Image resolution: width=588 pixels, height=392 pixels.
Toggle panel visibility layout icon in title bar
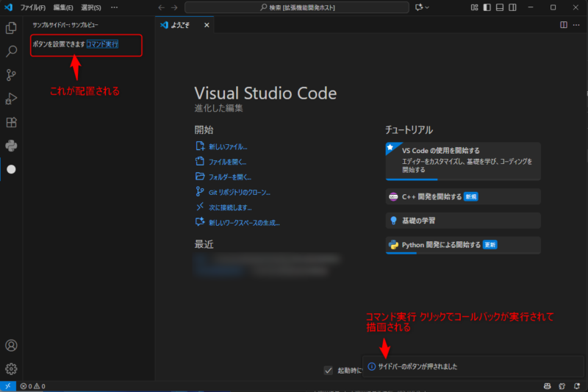(x=500, y=7)
